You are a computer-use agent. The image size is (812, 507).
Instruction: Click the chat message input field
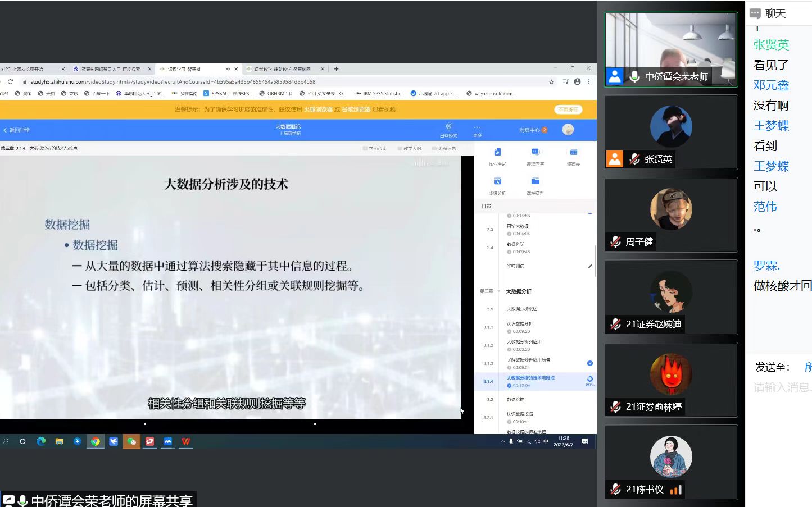click(x=782, y=387)
